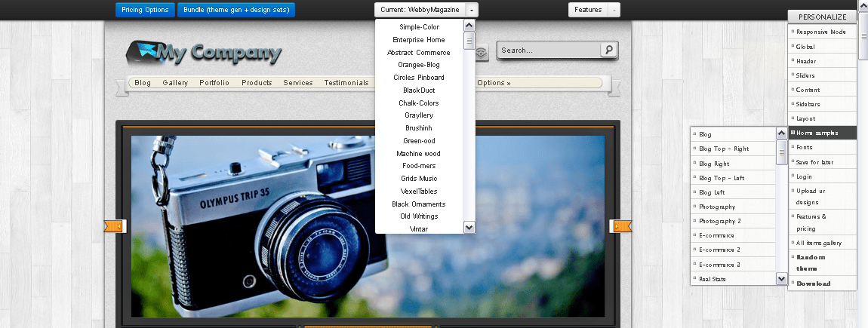
Task: Choose Green-ood theme
Action: pos(419,140)
